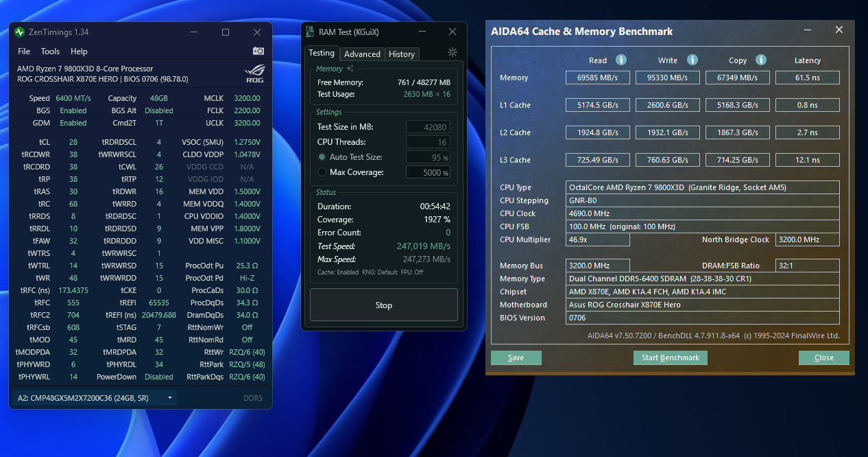Image resolution: width=868 pixels, height=457 pixels.
Task: Click the info icon next to Write
Action: pos(692,60)
